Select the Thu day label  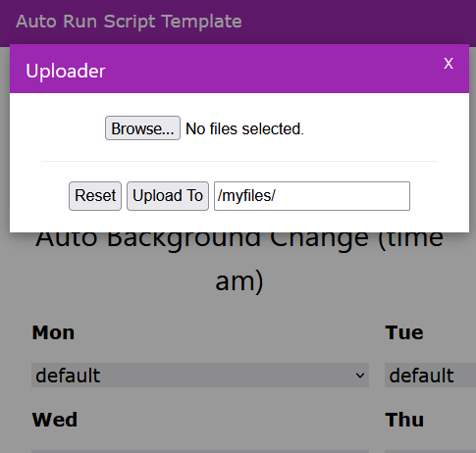(x=404, y=420)
